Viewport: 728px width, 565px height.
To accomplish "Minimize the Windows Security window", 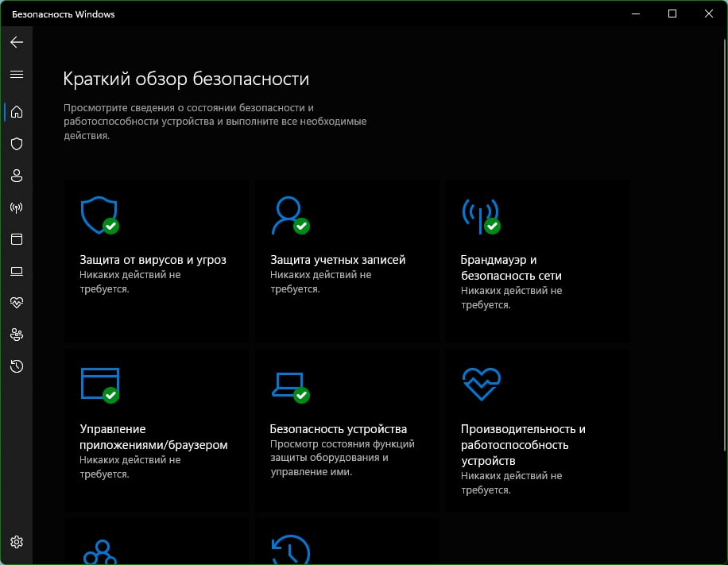I will click(x=636, y=14).
